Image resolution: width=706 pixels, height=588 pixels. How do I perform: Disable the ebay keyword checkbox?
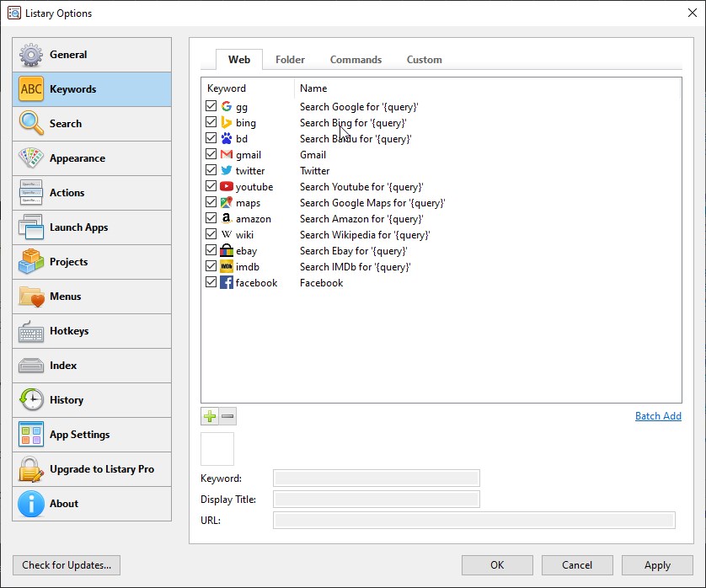211,250
